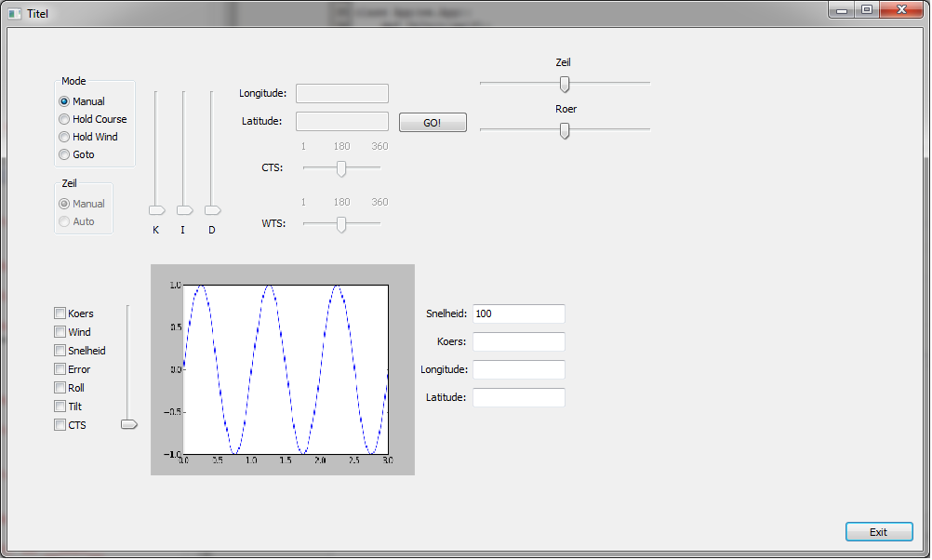The width and height of the screenshot is (932, 560).
Task: Click the sine wave plot area
Action: click(285, 369)
